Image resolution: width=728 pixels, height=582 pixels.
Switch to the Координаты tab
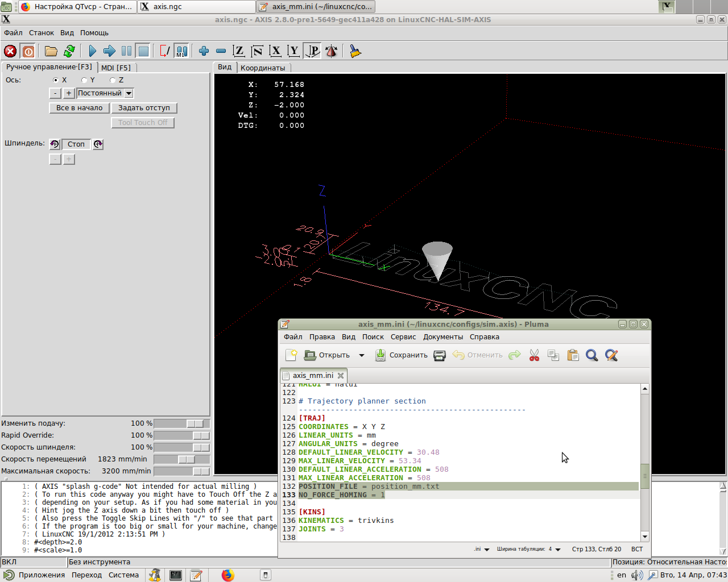pos(263,68)
